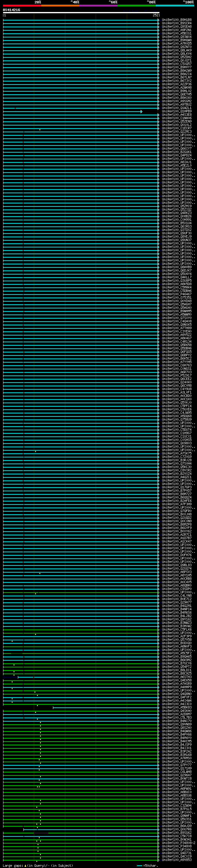Viewport: 197px width, 868px height.
Task: Select the UniRef100_Q1W2L1 label
Action: click(x=177, y=108)
